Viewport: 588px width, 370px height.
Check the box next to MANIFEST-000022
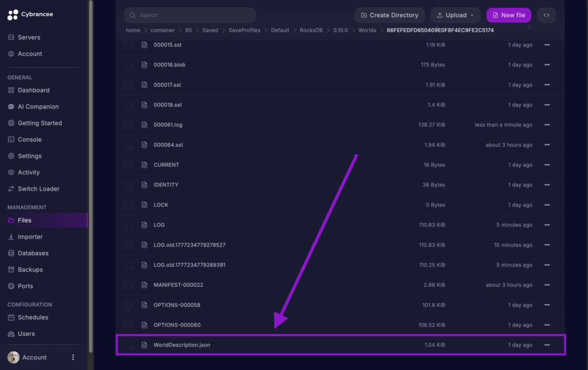pyautogui.click(x=129, y=285)
